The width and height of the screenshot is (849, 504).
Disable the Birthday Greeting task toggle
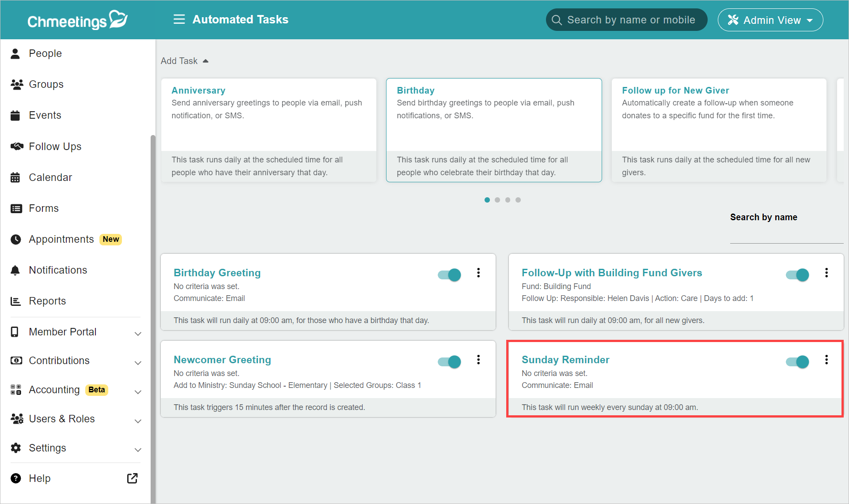(x=449, y=275)
